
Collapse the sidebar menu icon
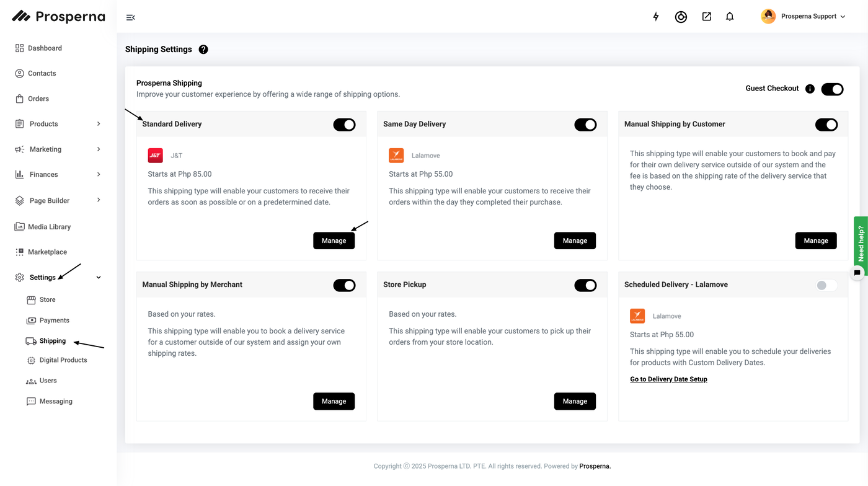pyautogui.click(x=130, y=17)
